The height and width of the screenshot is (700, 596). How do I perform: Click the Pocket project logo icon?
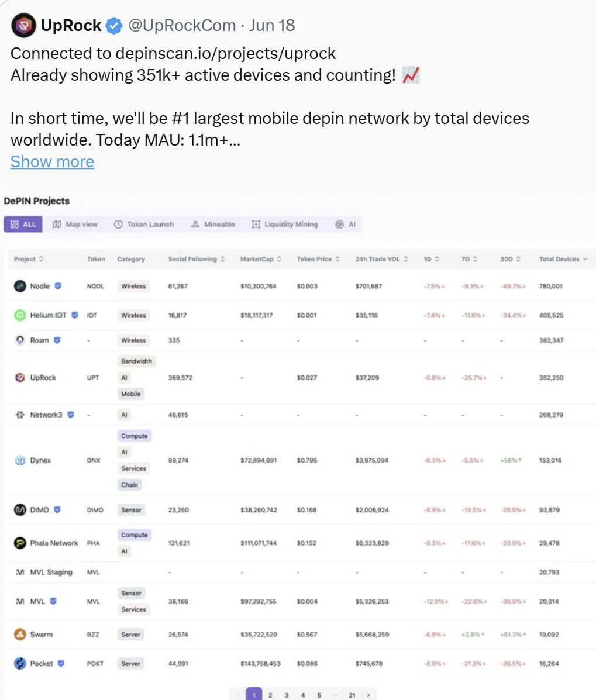click(20, 663)
